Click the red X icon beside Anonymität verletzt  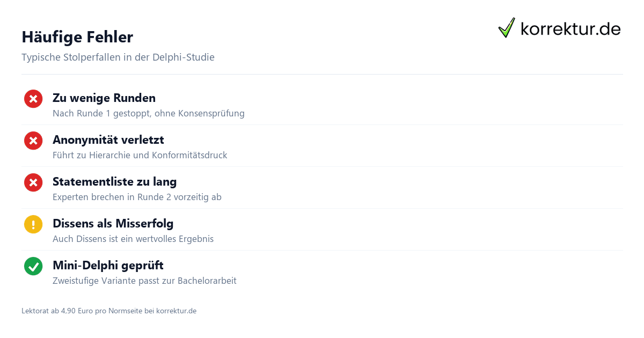click(33, 141)
